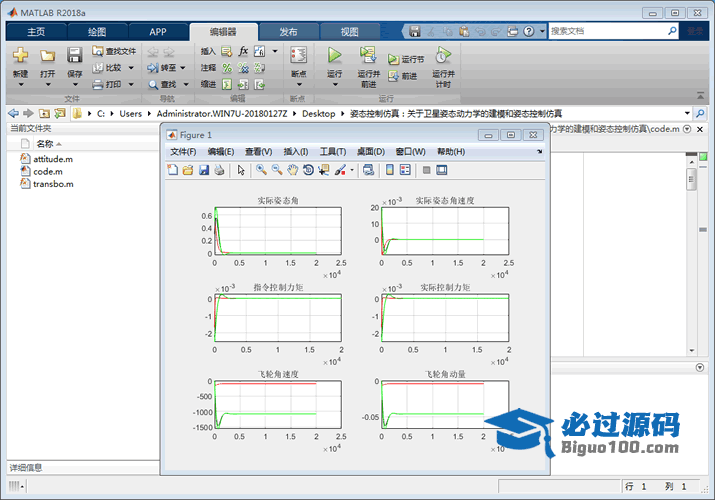
Task: Click the Save Figure icon in figure toolbar
Action: [x=204, y=170]
